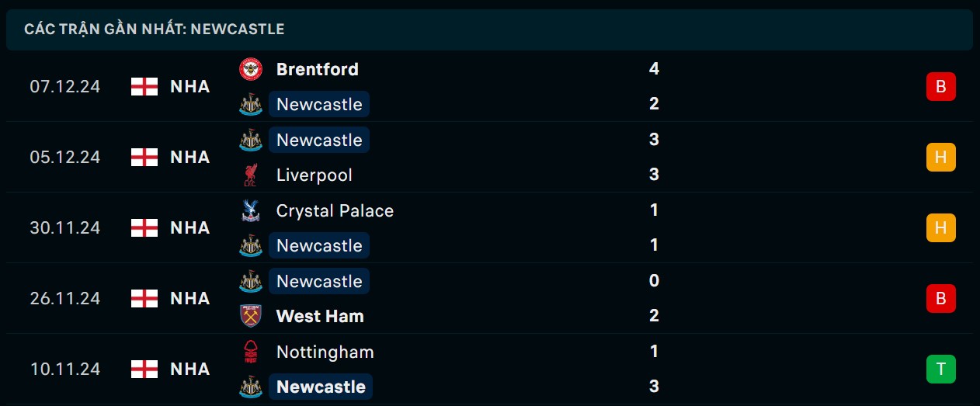This screenshot has width=980, height=406.
Task: Open the West Ham team link
Action: [x=320, y=317]
